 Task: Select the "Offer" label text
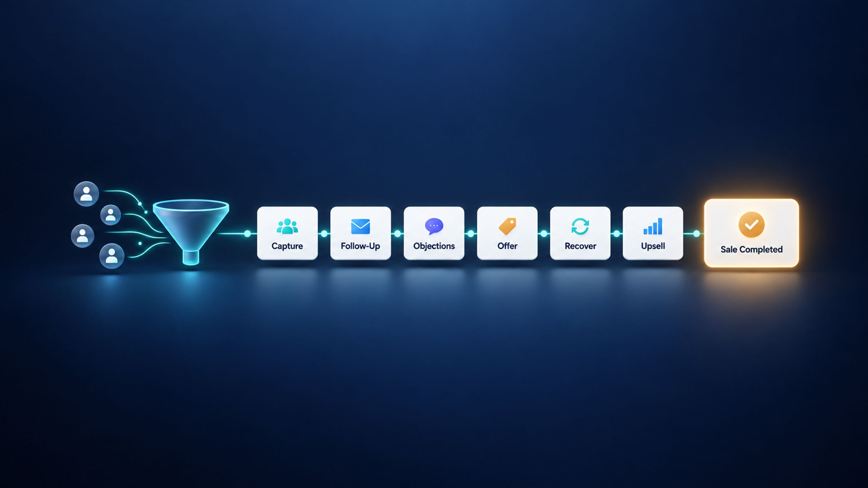507,246
